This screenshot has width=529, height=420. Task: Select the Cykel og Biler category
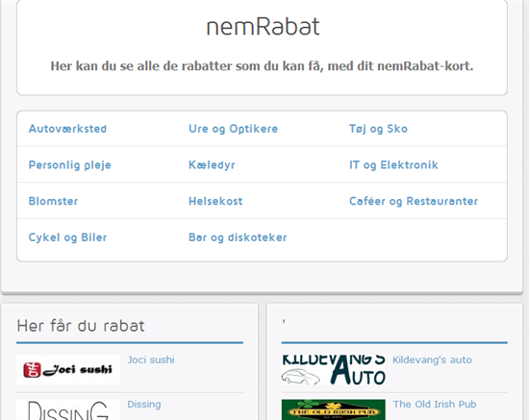coord(67,237)
